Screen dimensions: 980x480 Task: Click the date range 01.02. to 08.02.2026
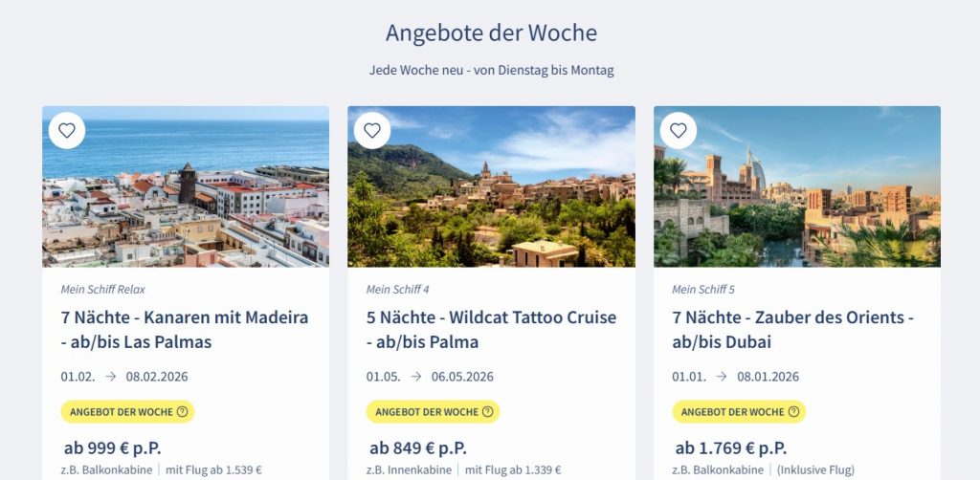[x=124, y=377]
